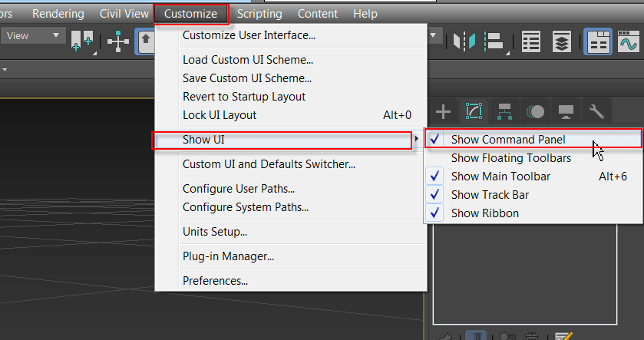Uncheck Show Track Bar
The height and width of the screenshot is (340, 644).
[533, 195]
